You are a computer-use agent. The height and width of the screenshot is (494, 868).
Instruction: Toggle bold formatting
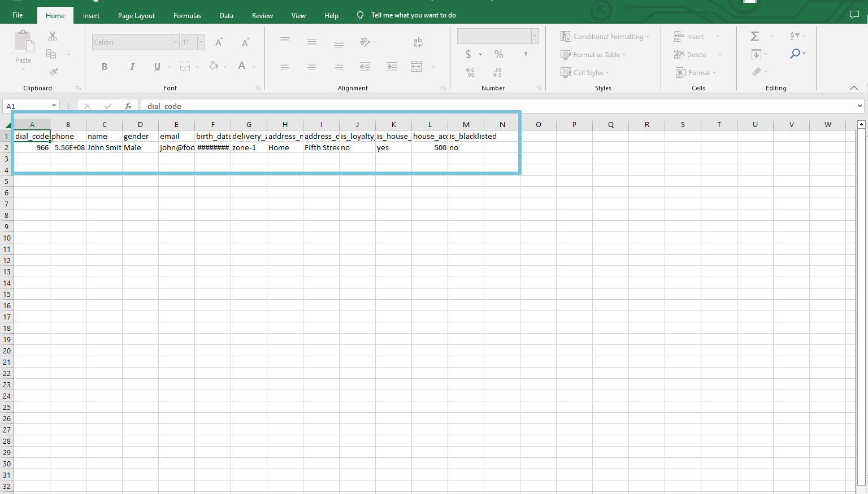(105, 67)
